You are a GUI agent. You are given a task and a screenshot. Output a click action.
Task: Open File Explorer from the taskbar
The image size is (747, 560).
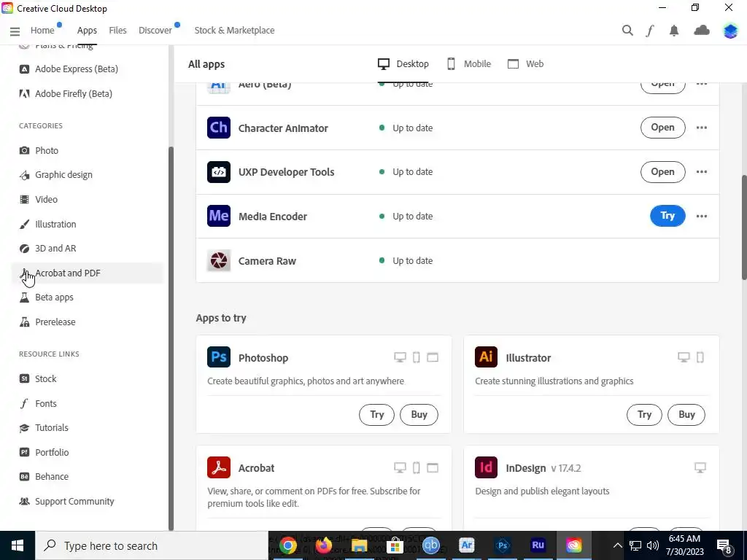(x=359, y=545)
